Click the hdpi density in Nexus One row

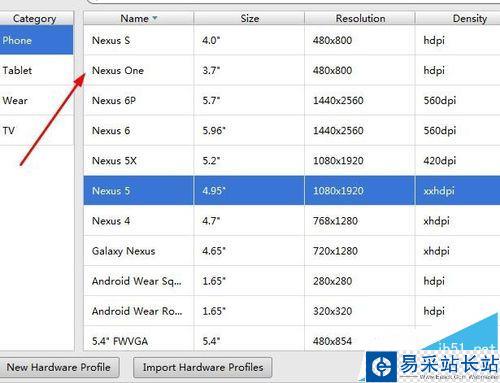(x=458, y=70)
